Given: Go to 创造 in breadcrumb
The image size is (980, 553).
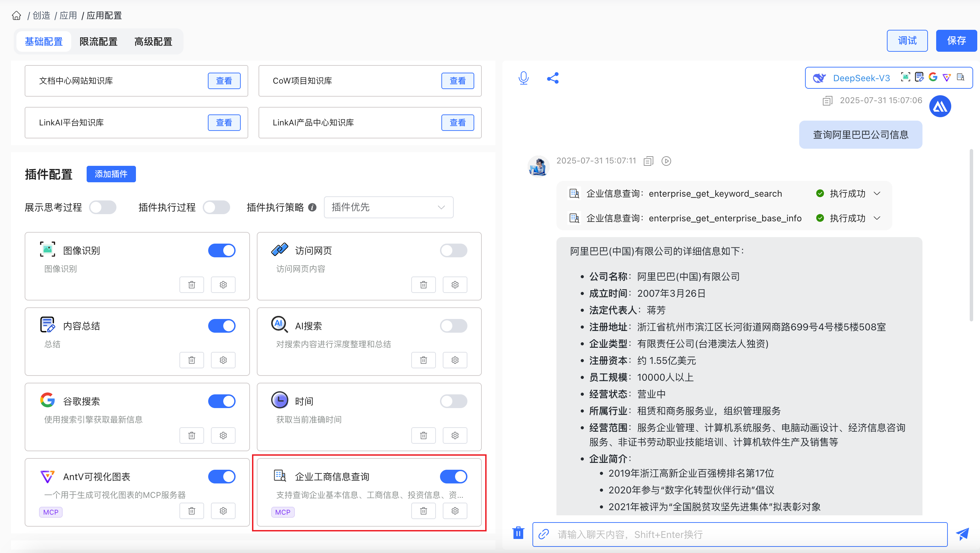Looking at the screenshot, I should click(41, 16).
